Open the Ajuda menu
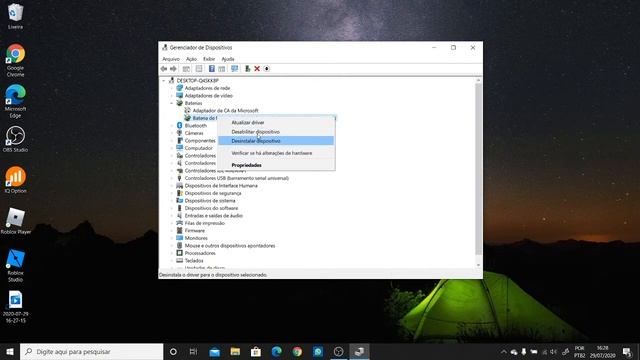The height and width of the screenshot is (360, 640). pos(228,59)
